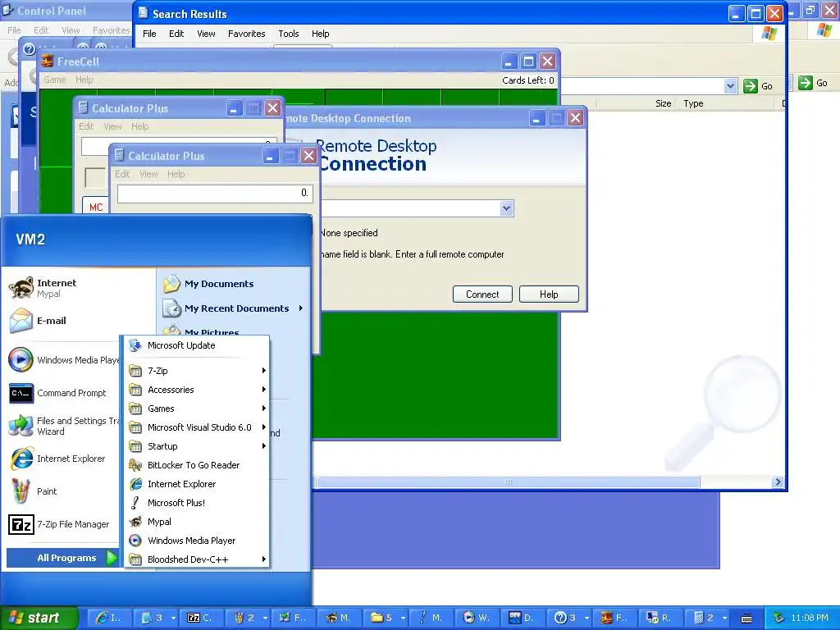Viewport: 840px width, 630px height.
Task: Click horizontal scrollbar in Search Results
Action: click(508, 482)
